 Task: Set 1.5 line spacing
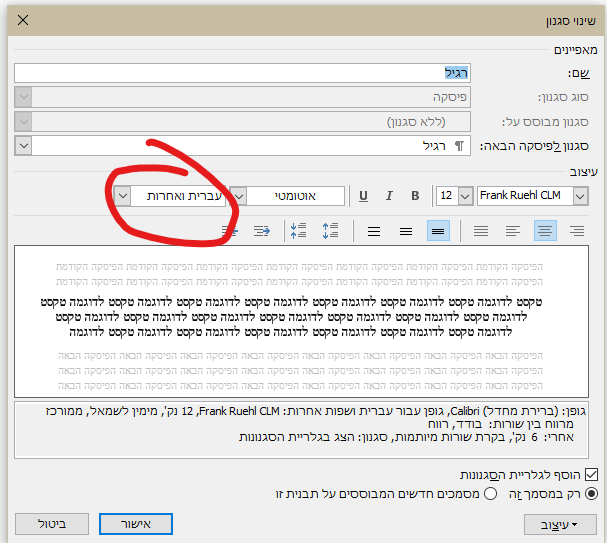(406, 231)
